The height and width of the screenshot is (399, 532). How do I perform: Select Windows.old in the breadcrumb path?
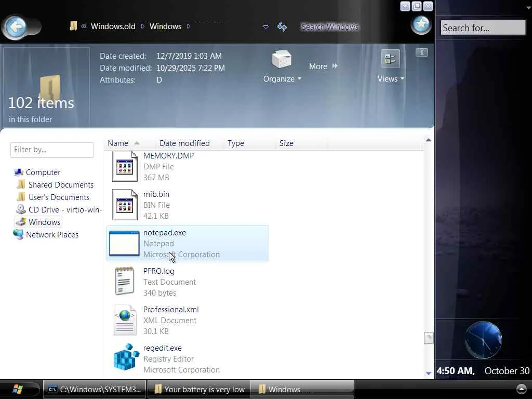[x=113, y=26]
